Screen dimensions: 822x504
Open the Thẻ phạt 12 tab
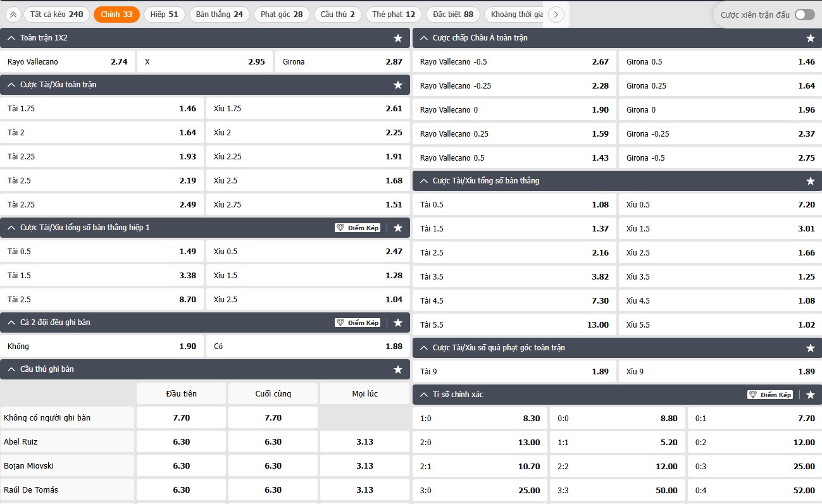click(x=394, y=15)
